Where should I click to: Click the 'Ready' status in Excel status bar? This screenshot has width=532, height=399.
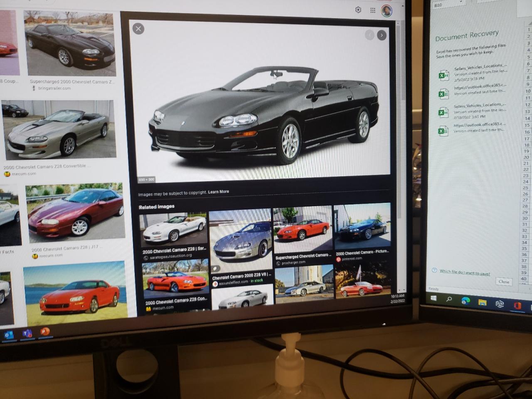click(x=433, y=288)
